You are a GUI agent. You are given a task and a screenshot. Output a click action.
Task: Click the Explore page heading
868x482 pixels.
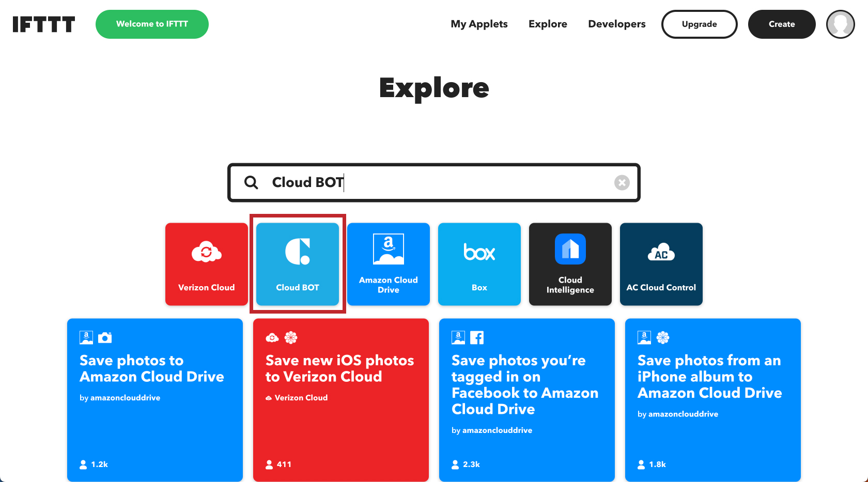434,88
